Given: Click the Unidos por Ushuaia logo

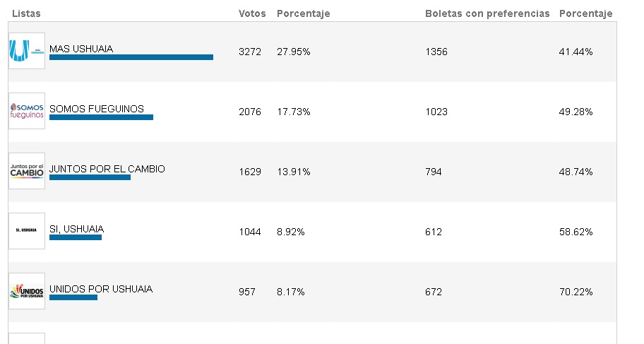Looking at the screenshot, I should [x=27, y=291].
